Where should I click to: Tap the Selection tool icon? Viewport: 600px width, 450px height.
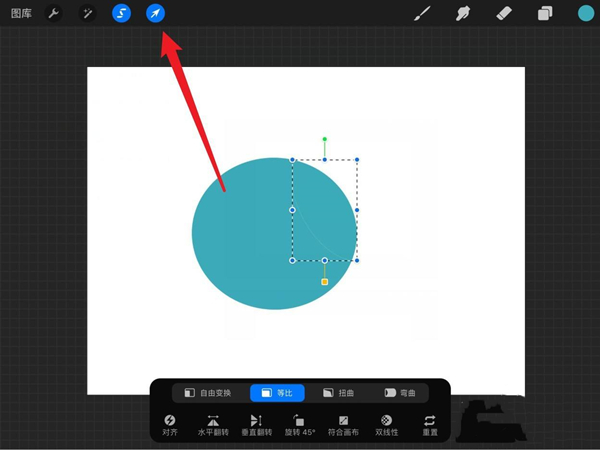(x=121, y=14)
